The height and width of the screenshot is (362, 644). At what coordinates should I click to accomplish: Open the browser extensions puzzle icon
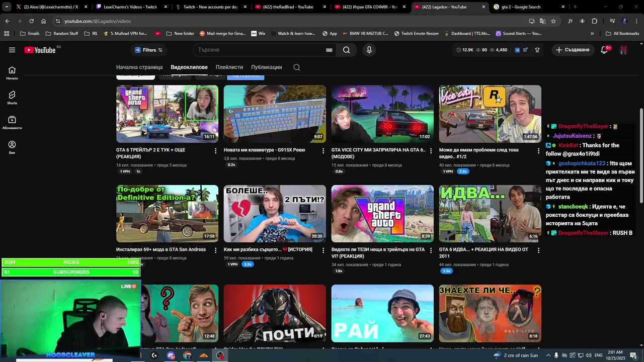(595, 21)
